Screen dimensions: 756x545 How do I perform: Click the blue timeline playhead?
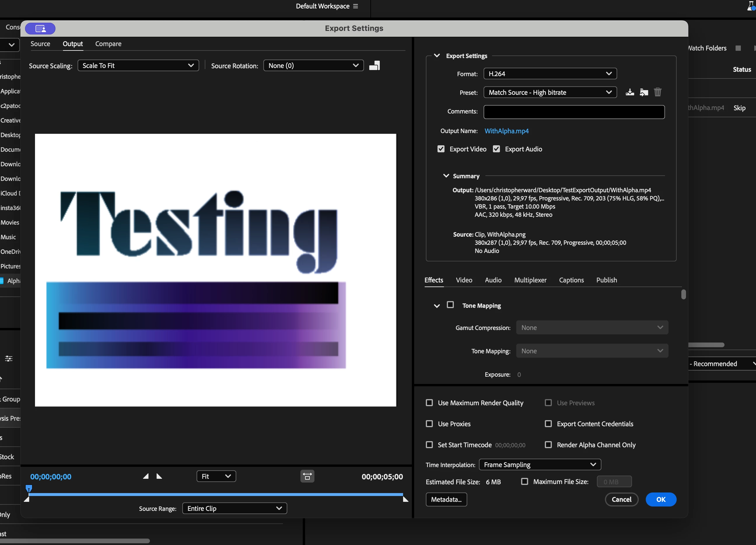29,489
